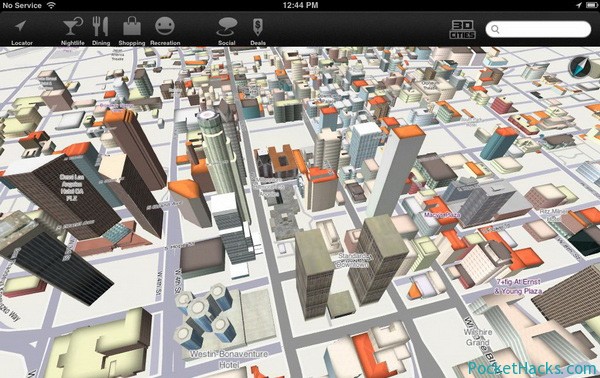Tap the Wilshire Grand map label
This screenshot has width=600, height=378.
478,337
